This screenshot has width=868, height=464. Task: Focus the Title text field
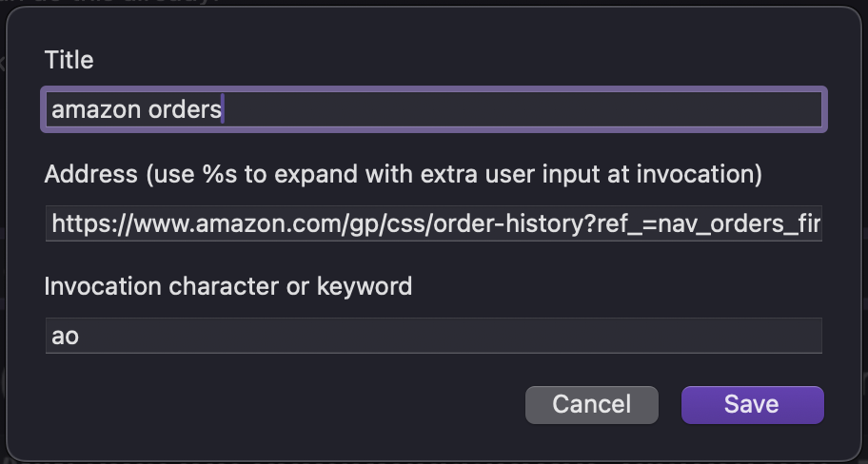[x=434, y=109]
